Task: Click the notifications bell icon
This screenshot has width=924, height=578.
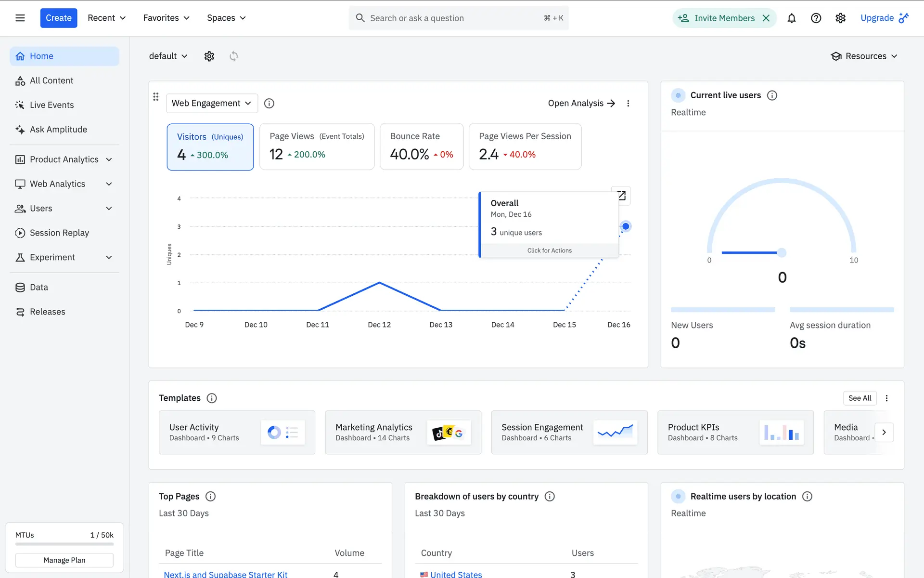Action: [791, 18]
